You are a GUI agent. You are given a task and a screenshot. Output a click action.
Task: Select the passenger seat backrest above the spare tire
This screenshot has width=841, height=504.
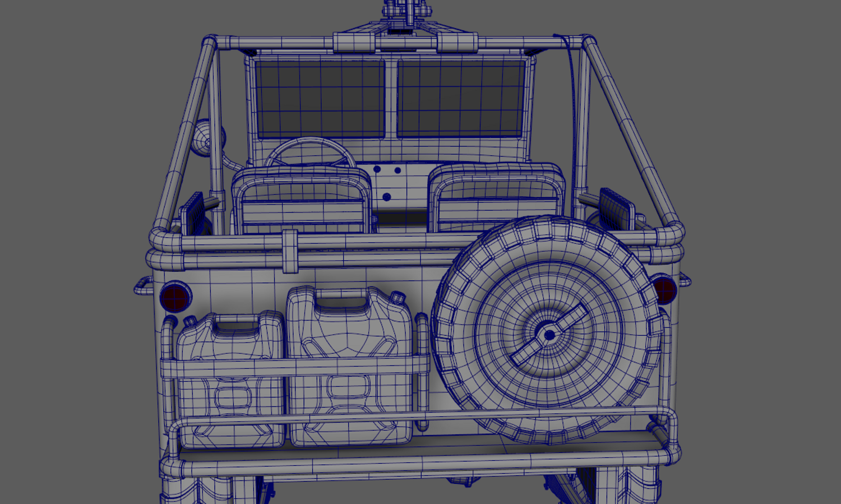point(497,196)
